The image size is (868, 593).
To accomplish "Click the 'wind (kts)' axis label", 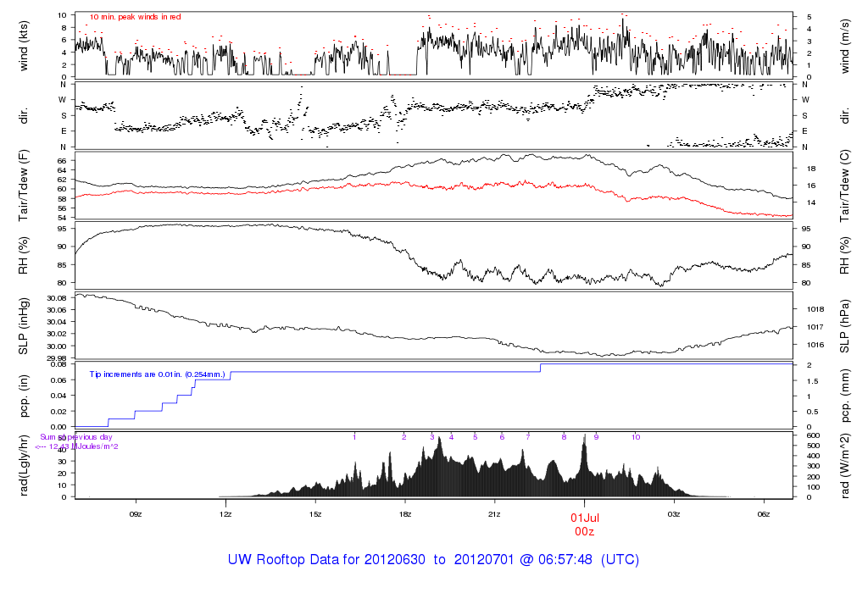I will (25, 46).
